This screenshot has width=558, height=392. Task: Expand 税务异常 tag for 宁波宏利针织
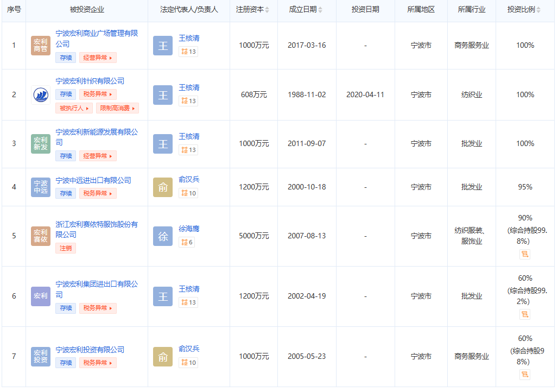click(98, 94)
